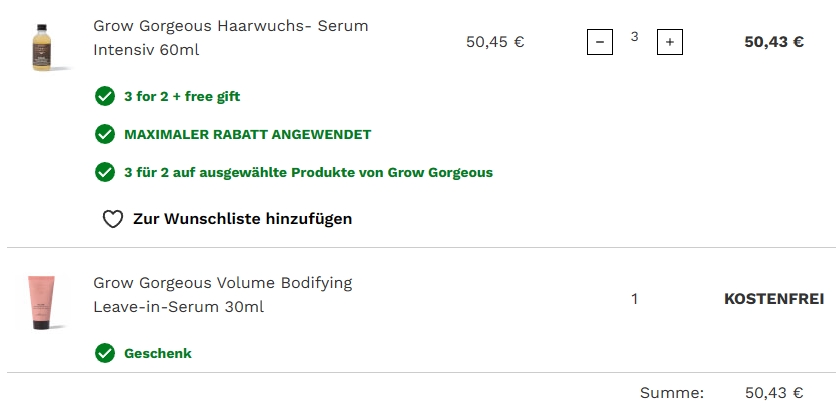Click the unit price 50,45 €
This screenshot has width=836, height=411.
tap(495, 42)
